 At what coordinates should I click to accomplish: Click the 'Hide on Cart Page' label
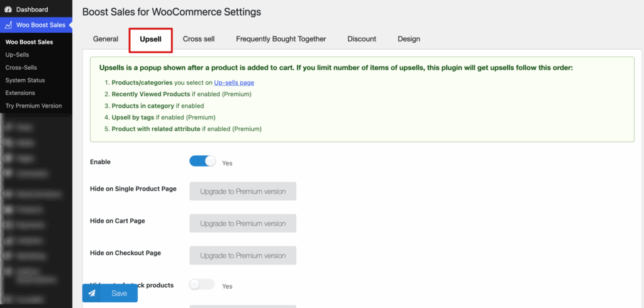[x=118, y=221]
